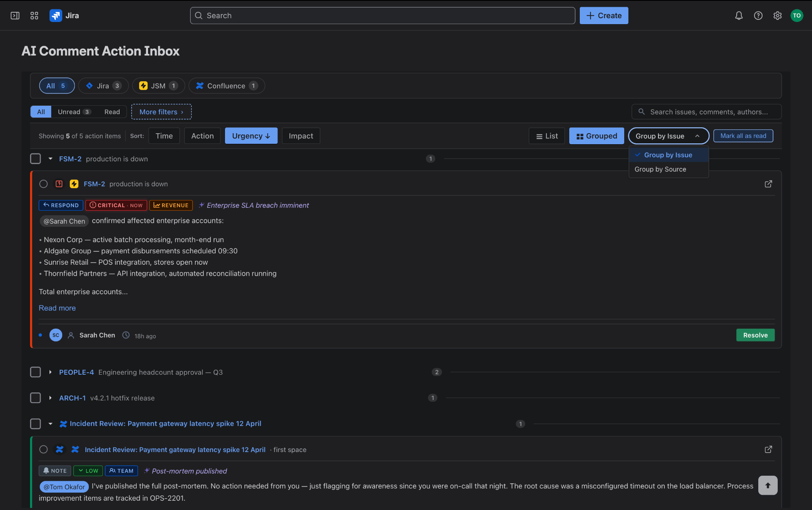Viewport: 812px width, 510px height.
Task: Collapse the FSM-2 group chevron
Action: coord(50,159)
